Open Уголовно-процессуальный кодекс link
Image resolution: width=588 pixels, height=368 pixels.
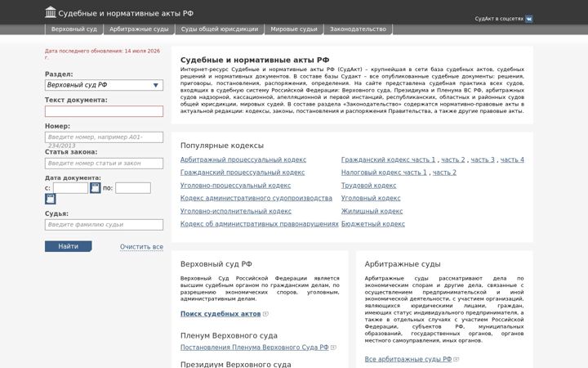[x=235, y=186]
